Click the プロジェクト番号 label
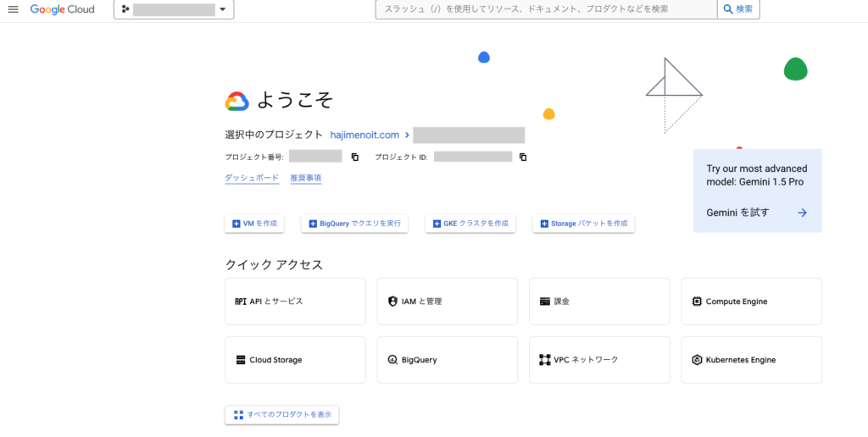 coord(254,157)
